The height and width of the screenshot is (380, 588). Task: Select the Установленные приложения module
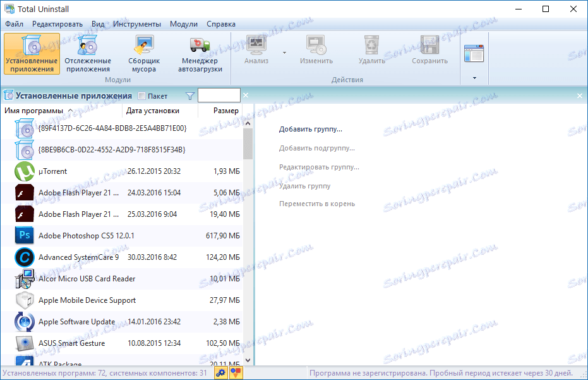coord(32,54)
